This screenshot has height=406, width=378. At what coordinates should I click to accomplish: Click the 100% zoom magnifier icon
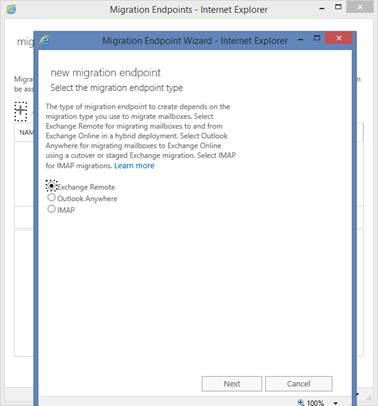(301, 403)
